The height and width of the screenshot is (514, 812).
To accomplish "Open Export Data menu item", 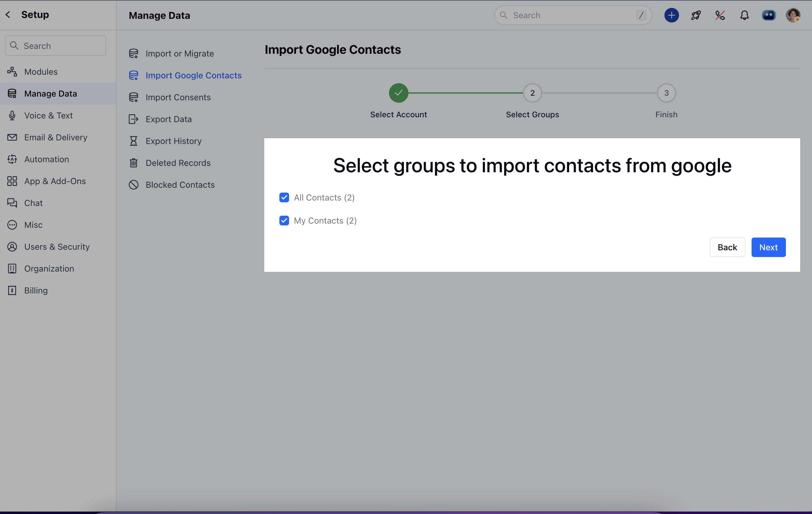I will [x=169, y=119].
